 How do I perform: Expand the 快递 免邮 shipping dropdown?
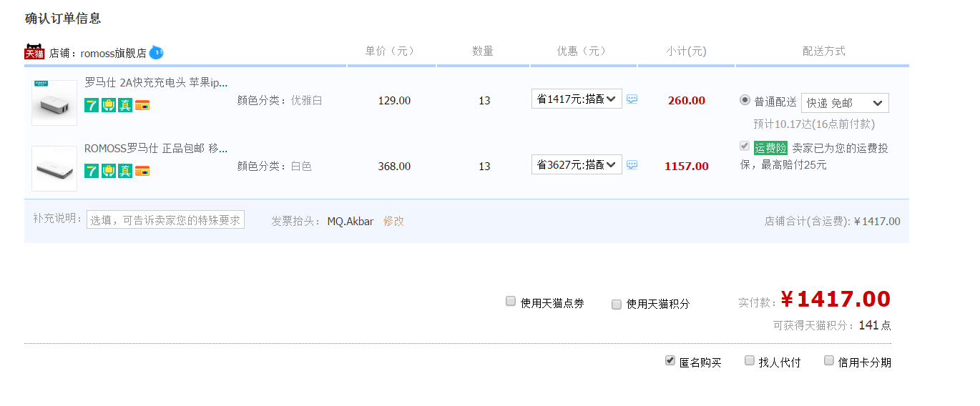(845, 103)
